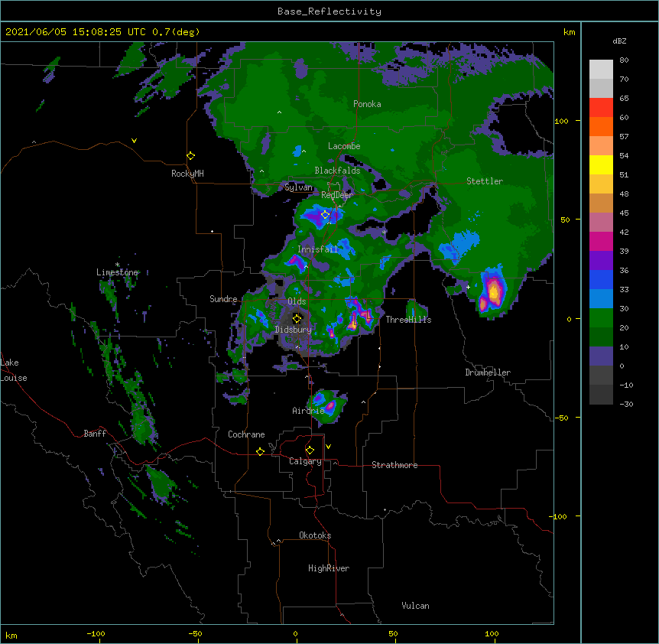Screen dimensions: 659x644
Task: Click the -100 tick on bottom axis
Action: [x=96, y=633]
